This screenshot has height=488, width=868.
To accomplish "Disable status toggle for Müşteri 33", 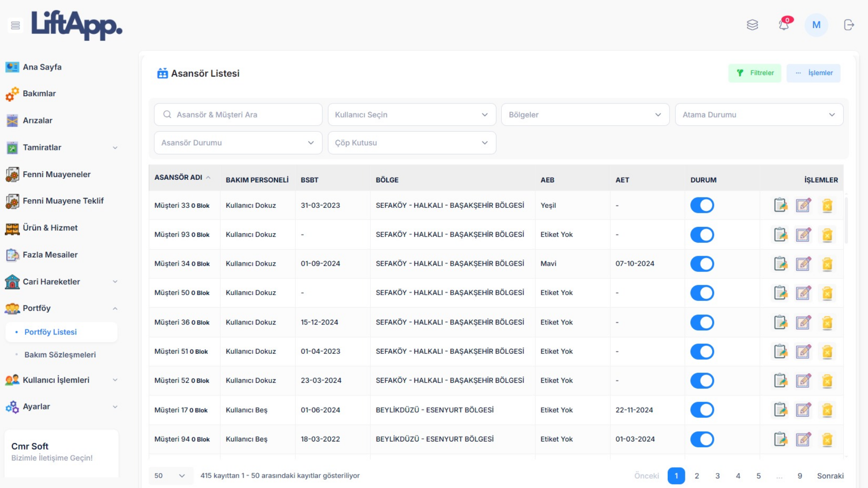I will click(x=702, y=205).
